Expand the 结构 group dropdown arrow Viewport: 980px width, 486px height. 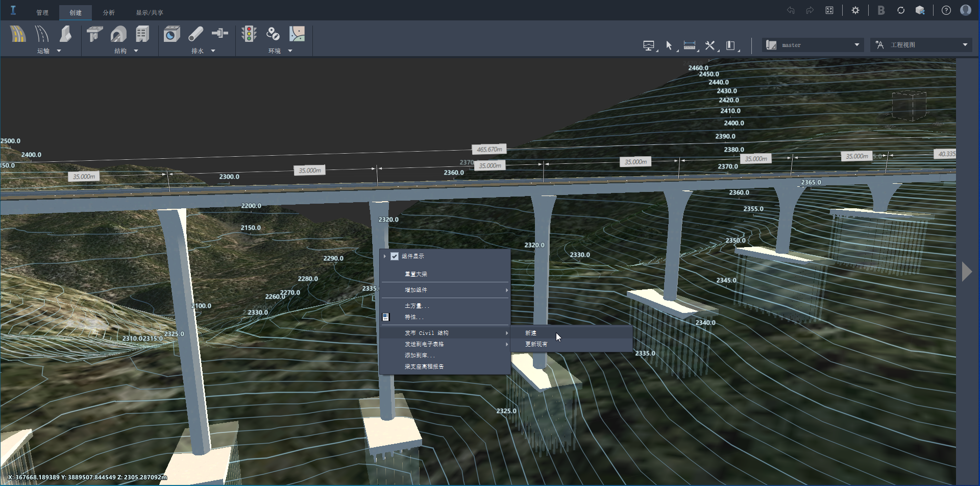(x=136, y=51)
